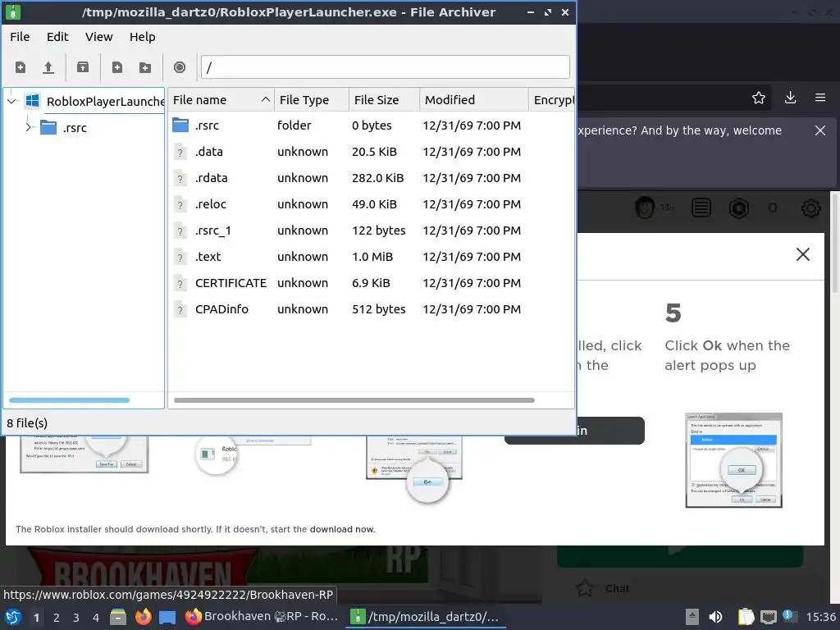Click the Roblox page favorite star icon
The image size is (840, 630).
(x=584, y=588)
